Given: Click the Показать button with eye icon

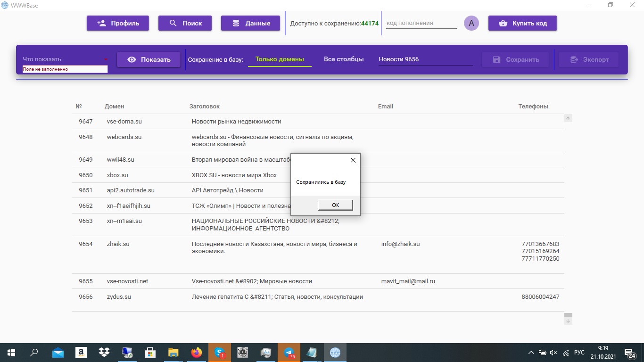Looking at the screenshot, I should pyautogui.click(x=149, y=59).
